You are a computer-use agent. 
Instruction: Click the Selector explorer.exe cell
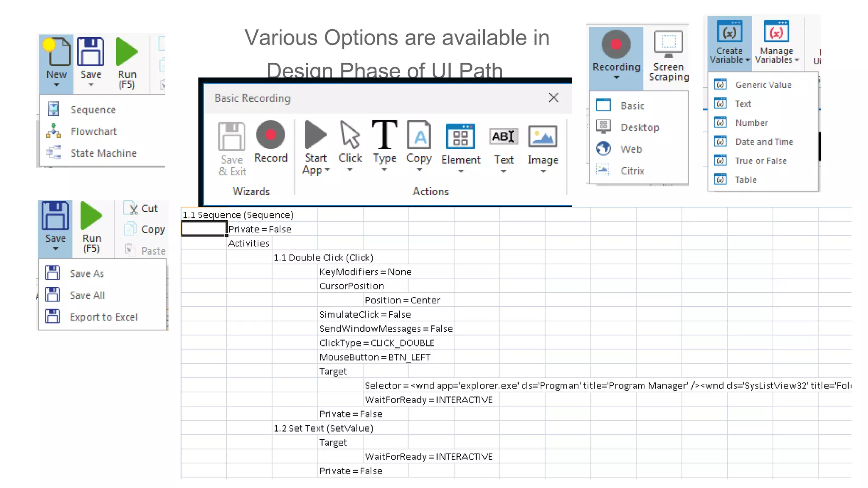[607, 385]
